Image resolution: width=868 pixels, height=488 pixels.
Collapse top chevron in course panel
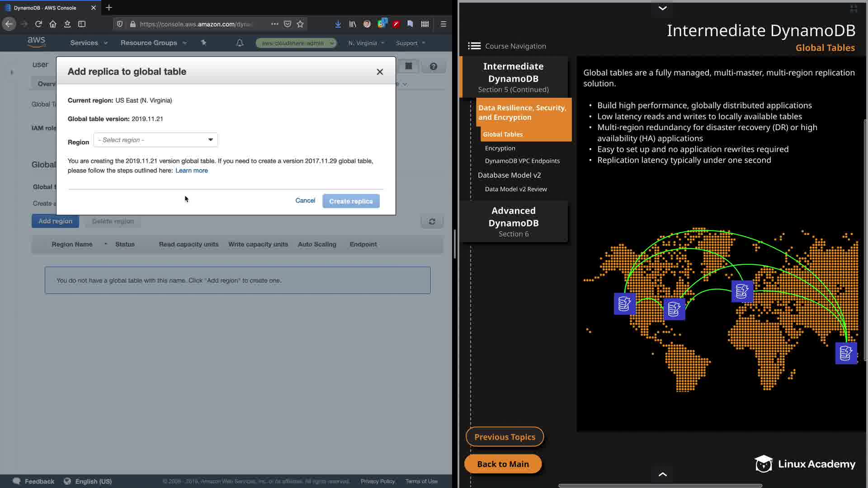pyautogui.click(x=662, y=8)
